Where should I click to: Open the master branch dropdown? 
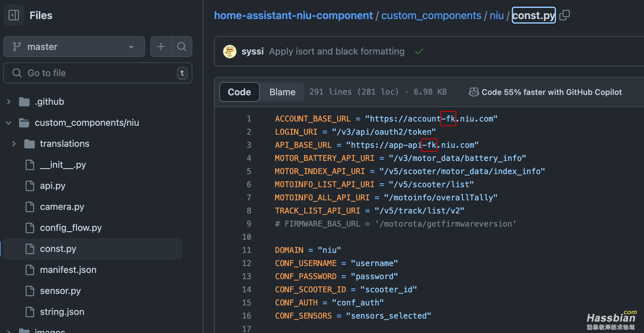click(74, 47)
